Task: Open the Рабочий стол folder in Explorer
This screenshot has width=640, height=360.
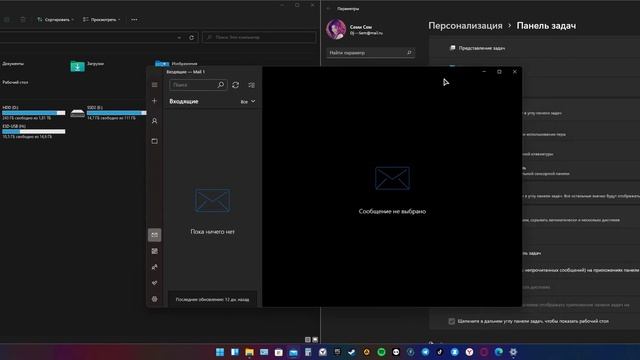Action: coord(15,82)
